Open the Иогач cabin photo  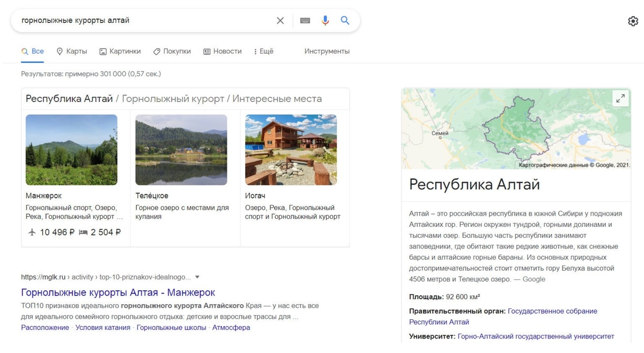pos(291,150)
